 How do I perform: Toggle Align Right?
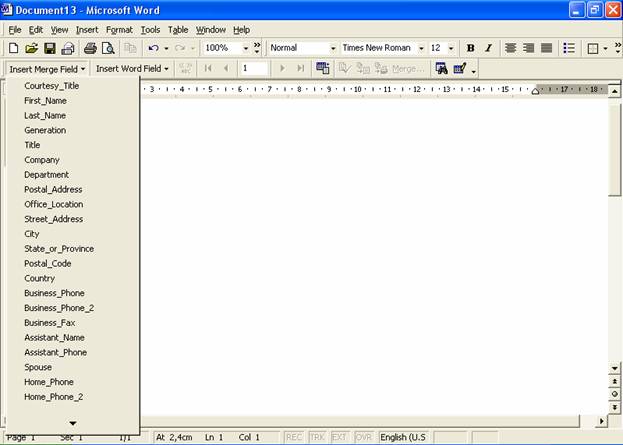(x=528, y=48)
